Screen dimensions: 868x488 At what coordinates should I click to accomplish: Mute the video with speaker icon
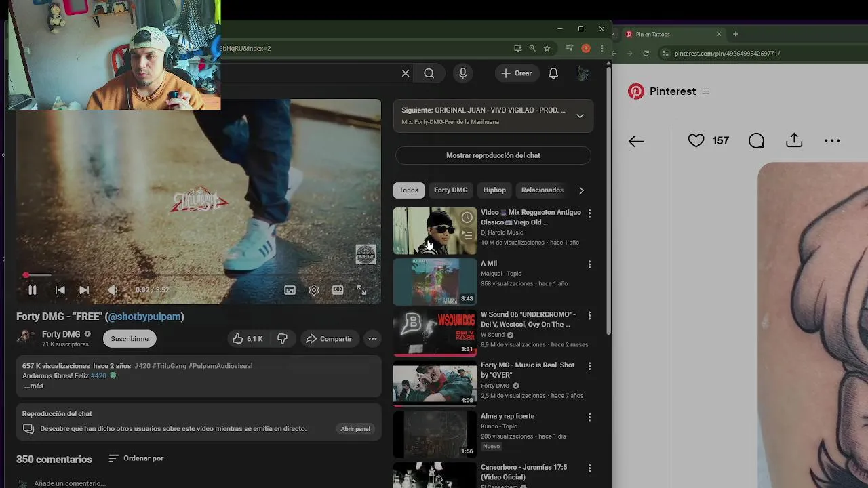pos(113,290)
